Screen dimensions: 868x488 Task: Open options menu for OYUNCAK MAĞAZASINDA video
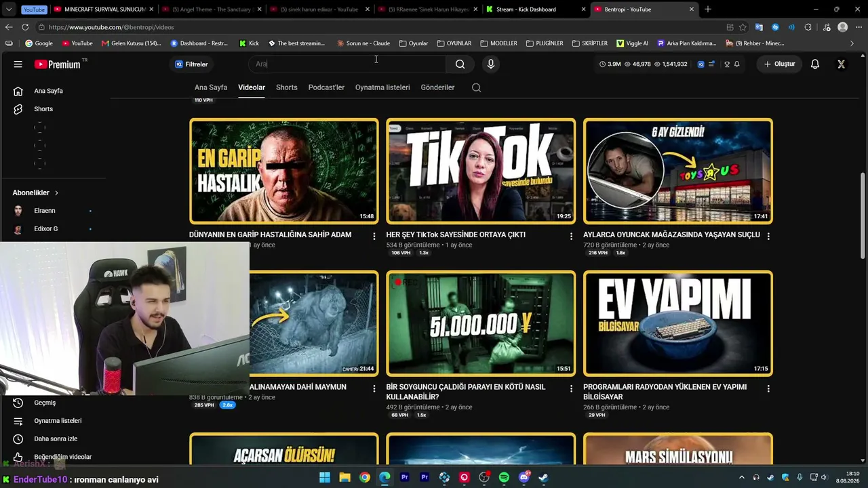[x=768, y=236]
